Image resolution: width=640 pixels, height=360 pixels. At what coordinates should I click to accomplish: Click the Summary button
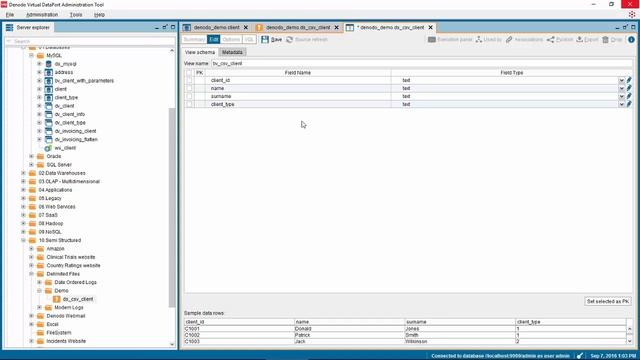tap(194, 40)
